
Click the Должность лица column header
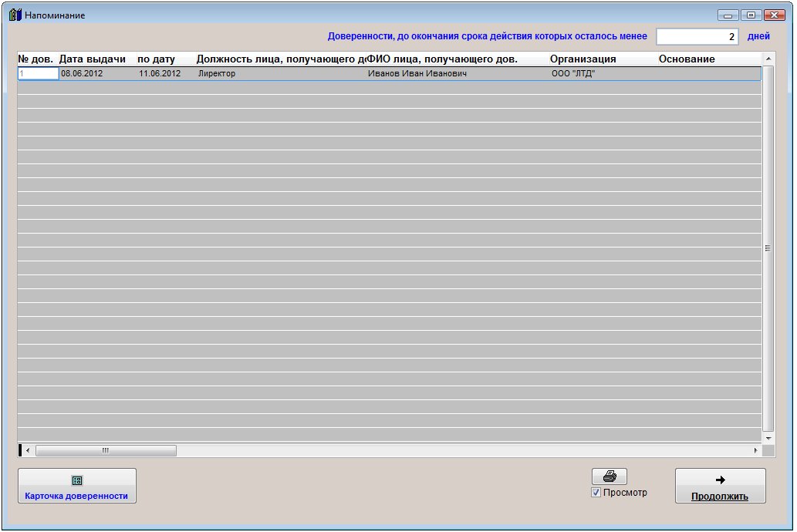[x=280, y=59]
